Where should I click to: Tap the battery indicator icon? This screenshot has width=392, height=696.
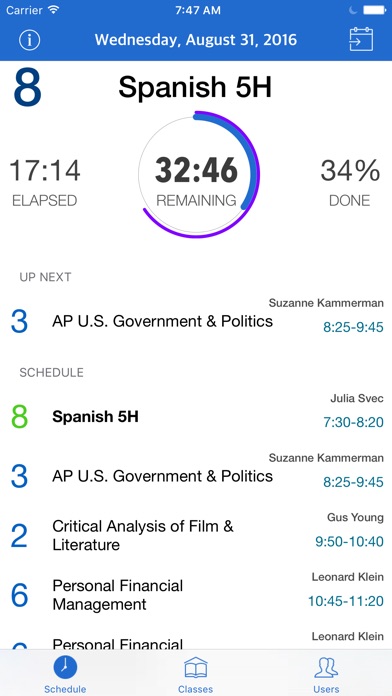[x=374, y=10]
